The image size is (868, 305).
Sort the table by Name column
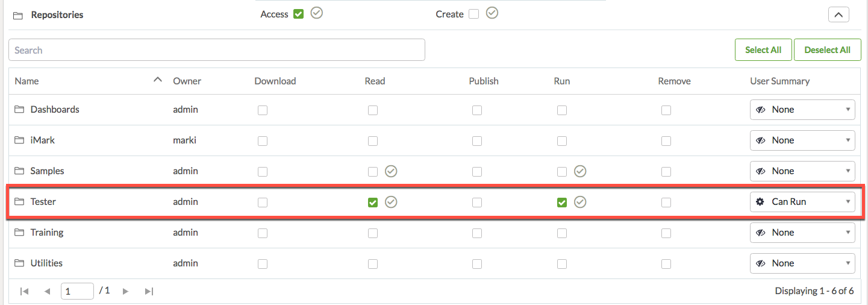(27, 81)
